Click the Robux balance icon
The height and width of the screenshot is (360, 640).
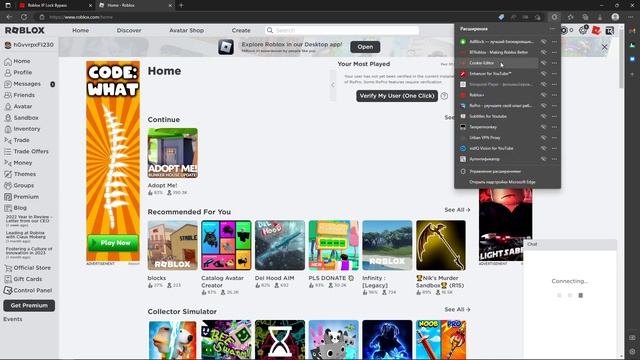[x=564, y=30]
